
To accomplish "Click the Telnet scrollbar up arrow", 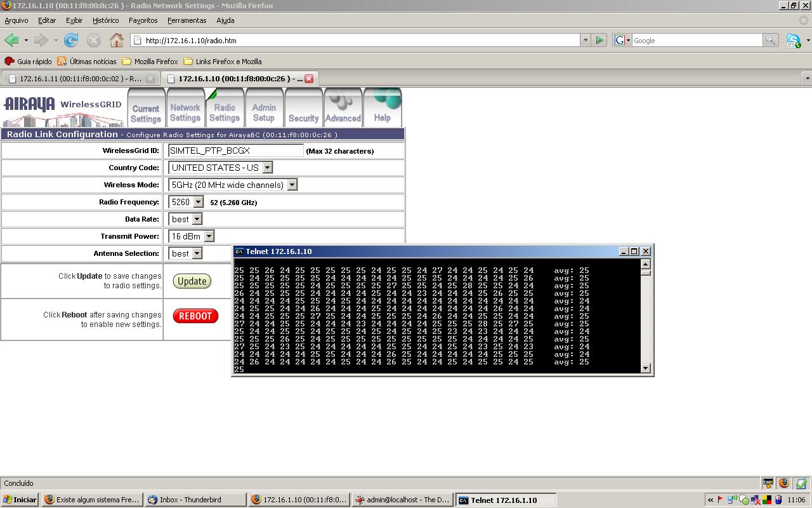I will click(646, 264).
